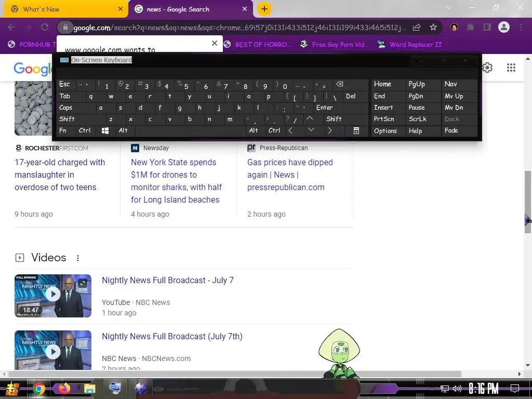Viewport: 532px width, 399px height.
Task: Click the horizontal scrollbar at page bottom
Action: tap(234, 374)
